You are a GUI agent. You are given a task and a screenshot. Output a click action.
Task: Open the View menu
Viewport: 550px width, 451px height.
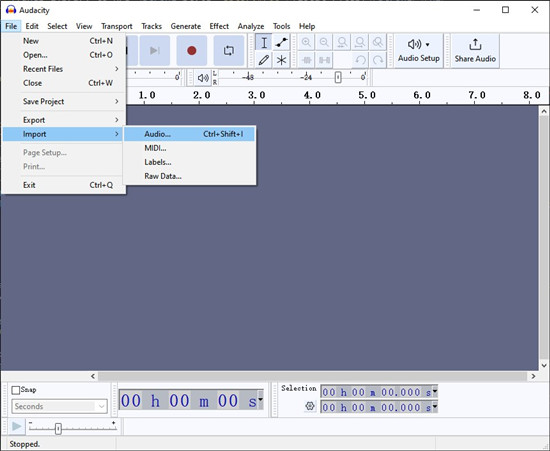pos(84,26)
